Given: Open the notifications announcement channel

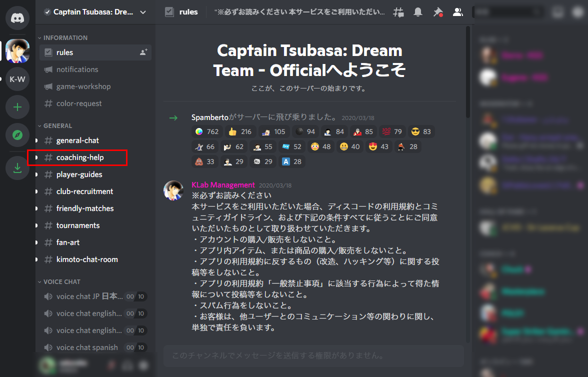Looking at the screenshot, I should click(95, 69).
